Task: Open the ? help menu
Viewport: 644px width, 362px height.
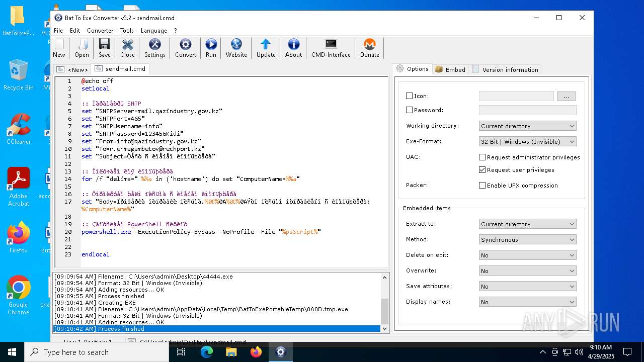Action: (176, 31)
